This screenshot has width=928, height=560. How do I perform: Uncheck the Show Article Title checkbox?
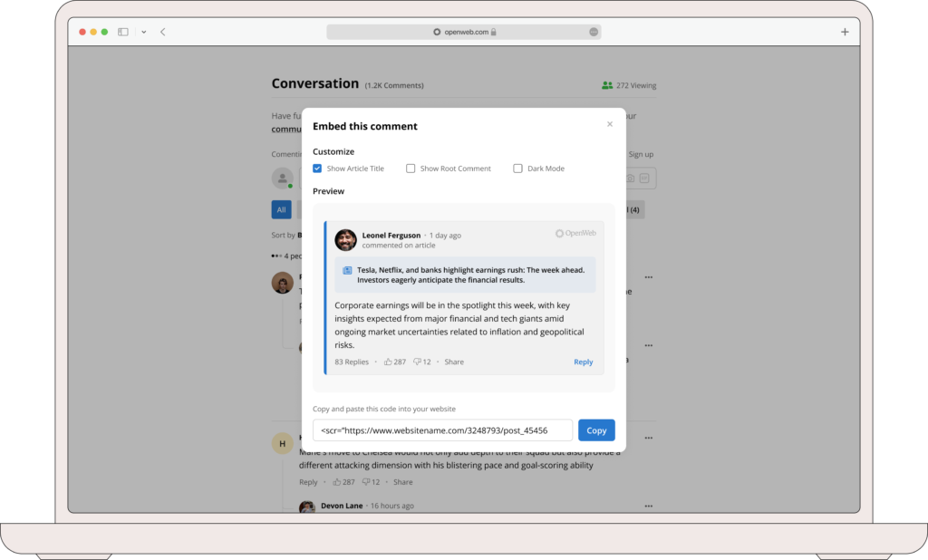pyautogui.click(x=317, y=169)
